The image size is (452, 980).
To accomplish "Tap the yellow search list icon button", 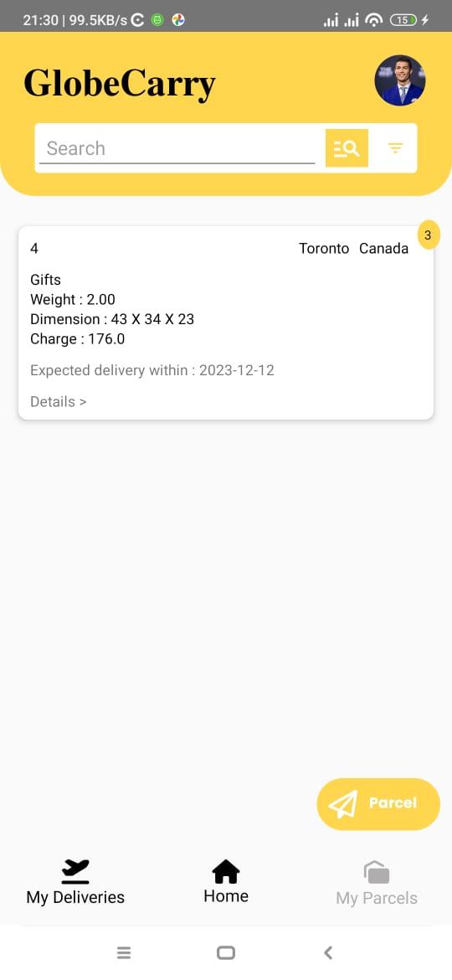I will click(x=347, y=148).
